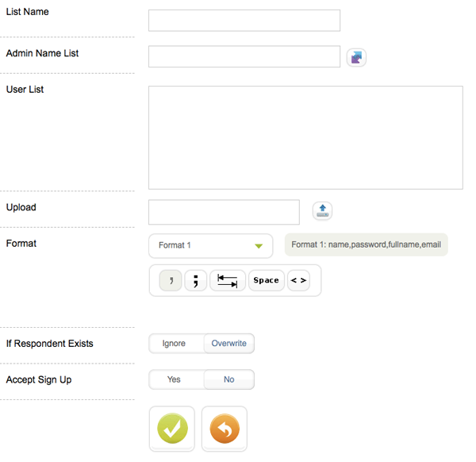The width and height of the screenshot is (476, 462).
Task: Click the admin name list picker icon
Action: 356,57
